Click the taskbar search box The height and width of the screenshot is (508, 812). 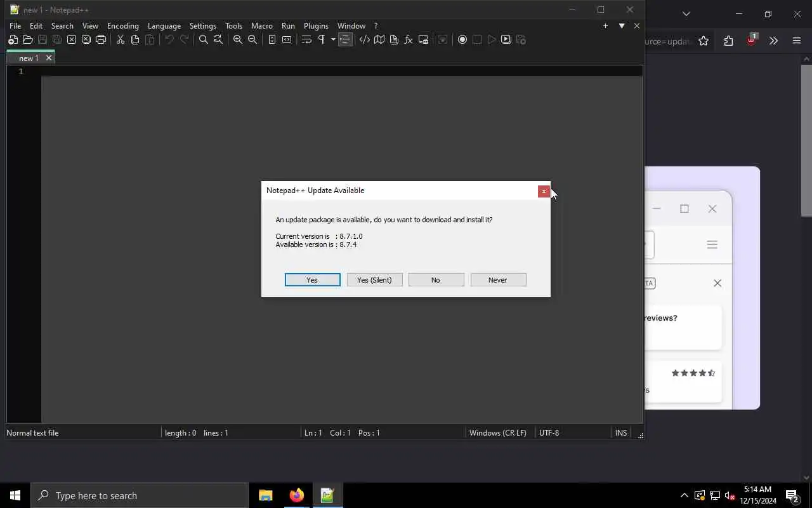pos(140,495)
